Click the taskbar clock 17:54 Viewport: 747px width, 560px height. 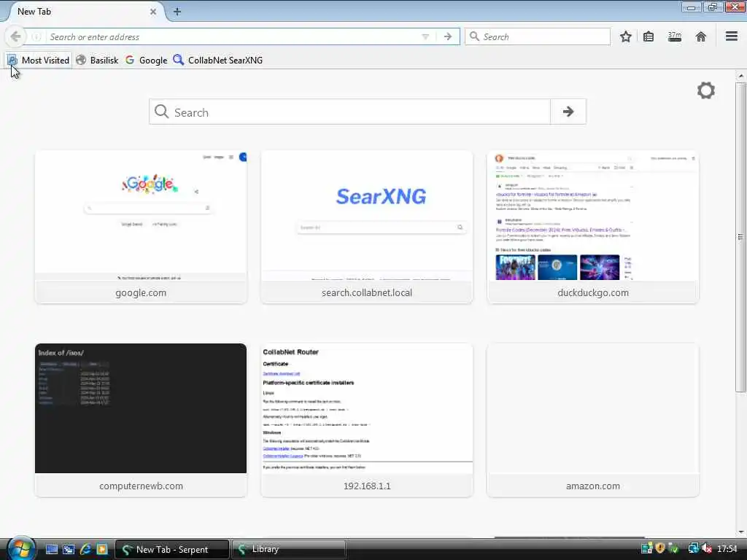(727, 549)
